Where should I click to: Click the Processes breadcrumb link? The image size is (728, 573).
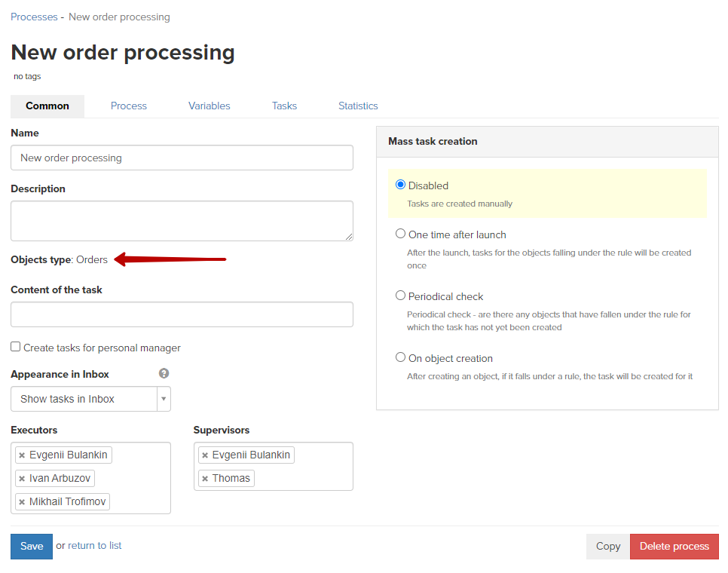34,17
